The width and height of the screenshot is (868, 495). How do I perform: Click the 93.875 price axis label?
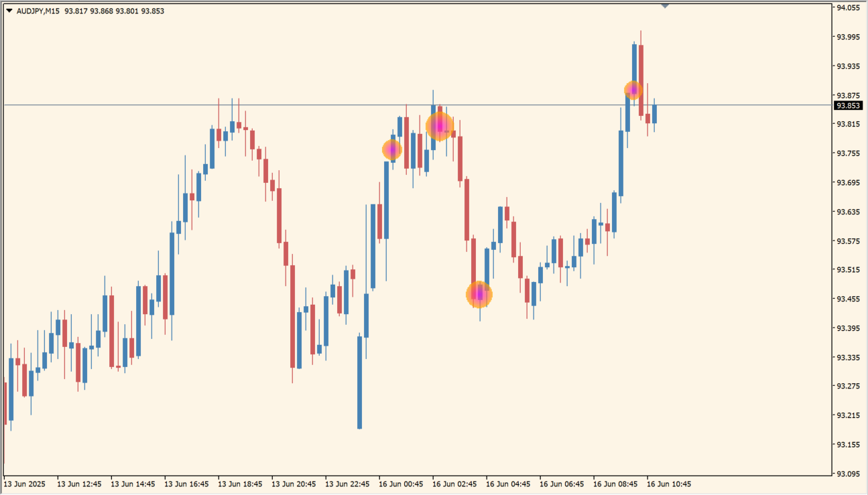click(848, 96)
